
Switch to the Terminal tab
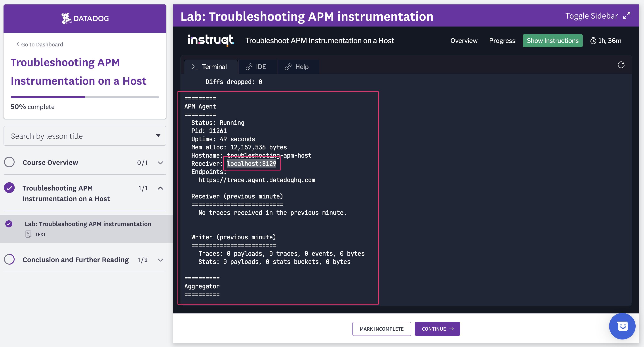[x=211, y=67]
